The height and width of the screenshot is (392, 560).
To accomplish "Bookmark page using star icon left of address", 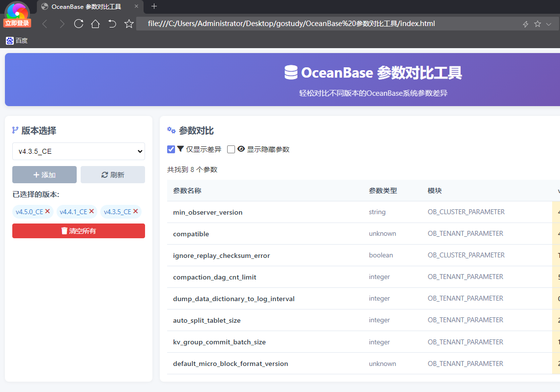I will click(129, 24).
